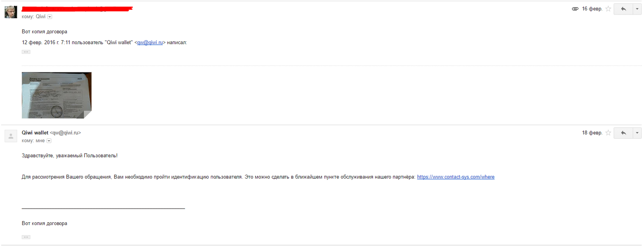Reply to the Qiwi wallet message
The height and width of the screenshot is (246, 644).
[623, 133]
